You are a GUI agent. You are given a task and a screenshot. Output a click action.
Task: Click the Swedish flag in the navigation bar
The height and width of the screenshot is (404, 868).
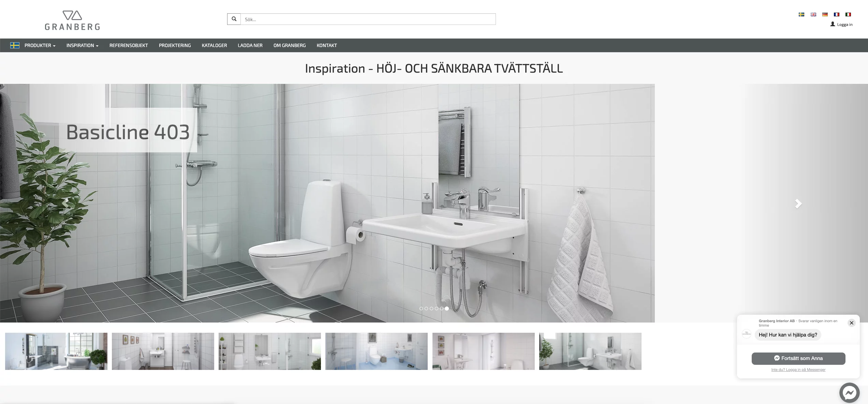tap(15, 45)
